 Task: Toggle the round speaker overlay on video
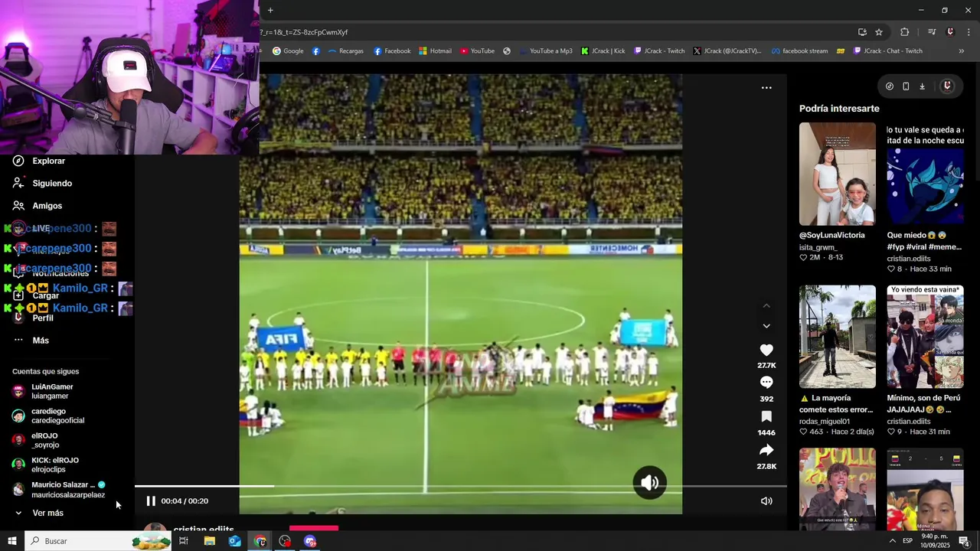[650, 483]
